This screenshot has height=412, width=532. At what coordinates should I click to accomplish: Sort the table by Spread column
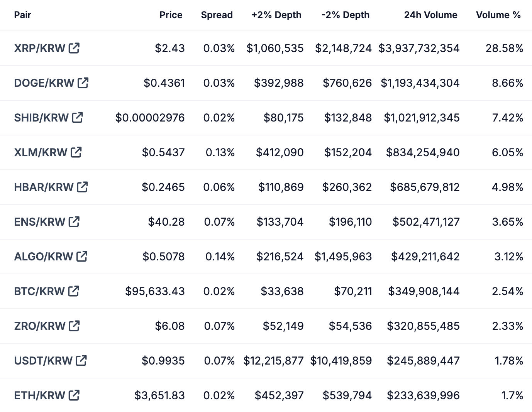pyautogui.click(x=217, y=15)
